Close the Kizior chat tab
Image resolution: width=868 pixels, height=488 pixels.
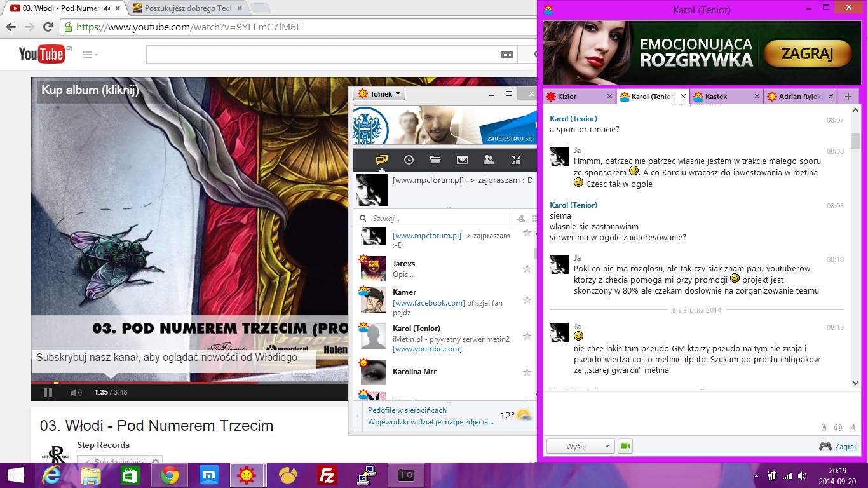pos(609,97)
